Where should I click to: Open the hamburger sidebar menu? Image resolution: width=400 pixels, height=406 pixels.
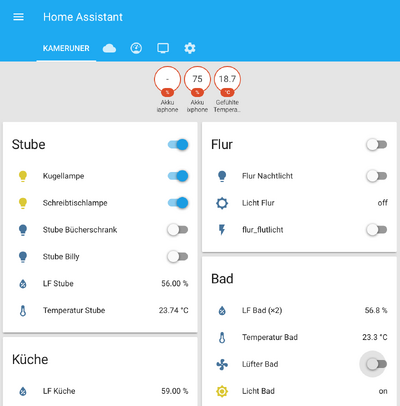pos(18,17)
